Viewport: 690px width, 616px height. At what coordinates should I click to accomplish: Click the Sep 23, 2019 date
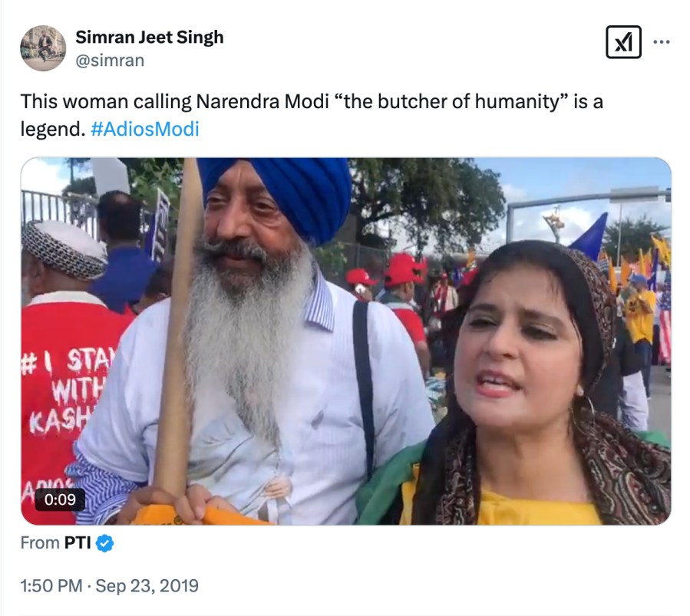click(x=147, y=586)
